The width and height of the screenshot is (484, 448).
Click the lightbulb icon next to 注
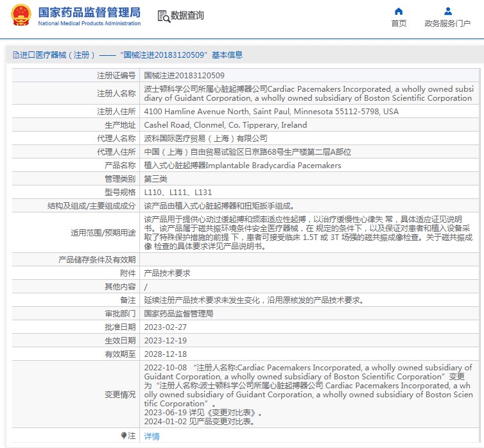[x=124, y=435]
